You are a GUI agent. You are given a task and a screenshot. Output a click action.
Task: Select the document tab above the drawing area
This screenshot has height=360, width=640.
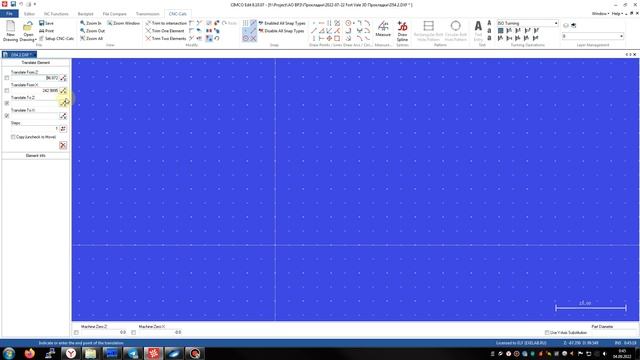point(19,54)
